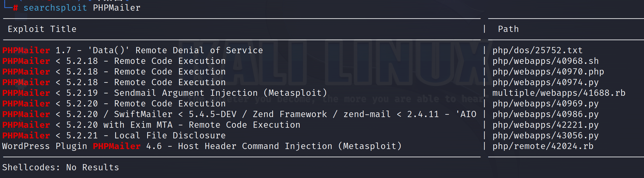Click the Exploit Title column header
The width and height of the screenshot is (644, 178).
coord(42,29)
